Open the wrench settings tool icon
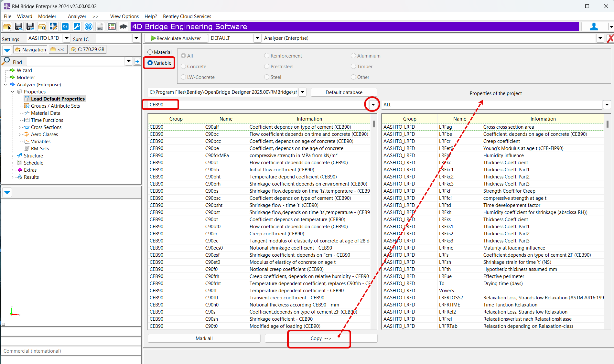Image resolution: width=614 pixels, height=364 pixels. point(77,27)
